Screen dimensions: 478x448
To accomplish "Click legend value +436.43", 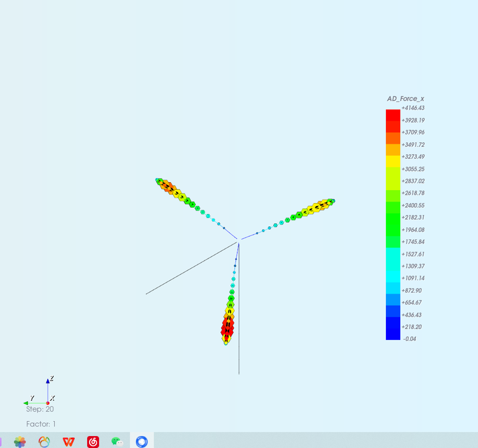I will [412, 315].
